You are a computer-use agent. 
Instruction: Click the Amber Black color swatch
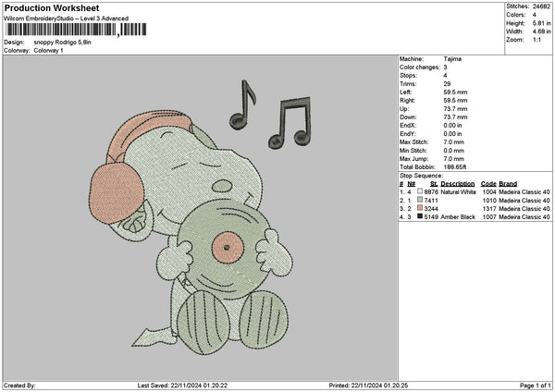point(420,216)
